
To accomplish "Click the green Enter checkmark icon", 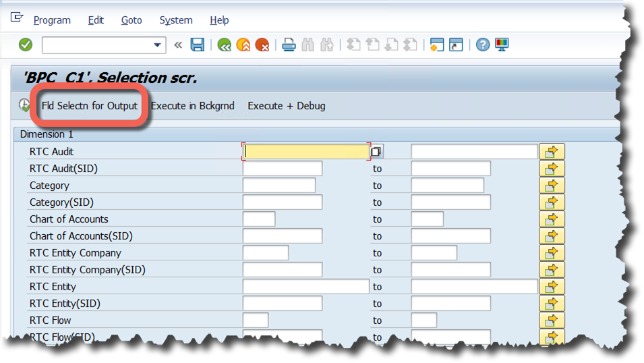I will [x=26, y=45].
